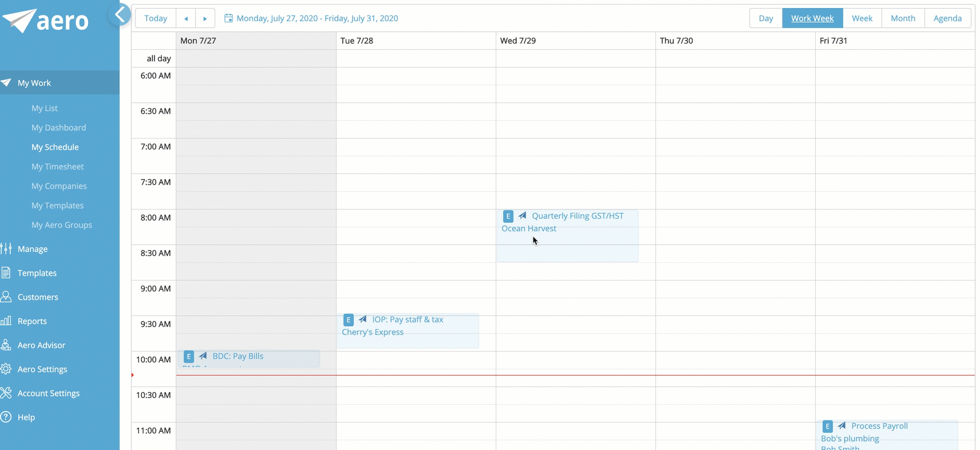Switch to Week view
The width and height of the screenshot is (980, 450).
[x=862, y=18]
